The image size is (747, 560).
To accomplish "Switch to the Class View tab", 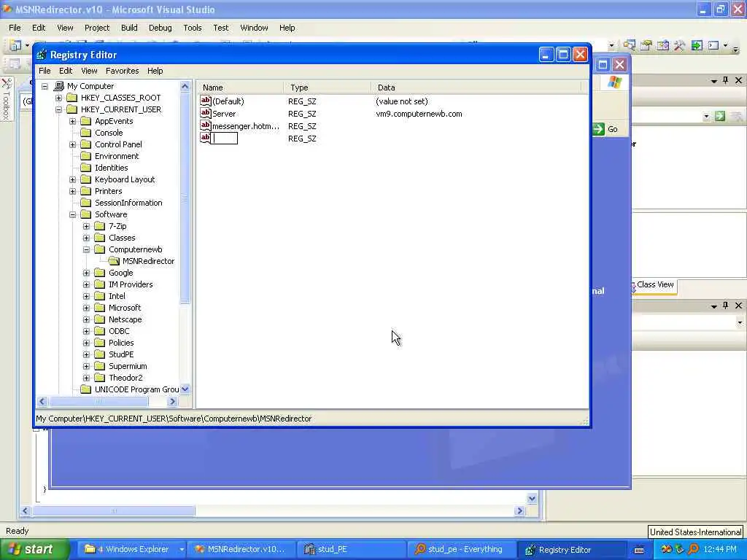I will pyautogui.click(x=654, y=285).
